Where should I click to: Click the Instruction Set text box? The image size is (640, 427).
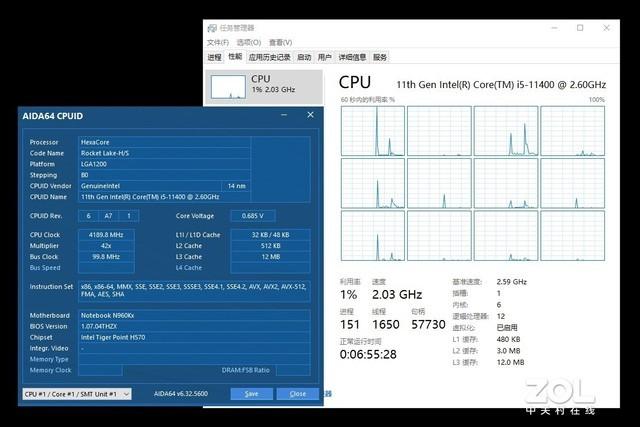tap(194, 291)
